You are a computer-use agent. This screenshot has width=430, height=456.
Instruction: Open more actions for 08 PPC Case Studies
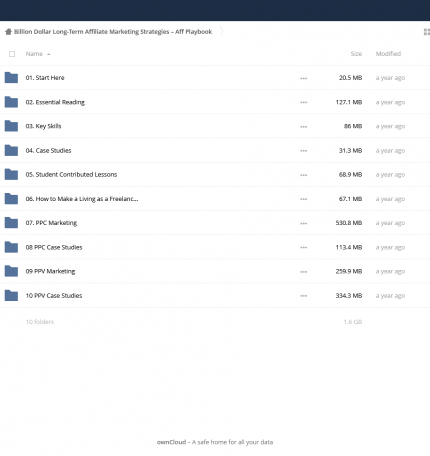303,247
